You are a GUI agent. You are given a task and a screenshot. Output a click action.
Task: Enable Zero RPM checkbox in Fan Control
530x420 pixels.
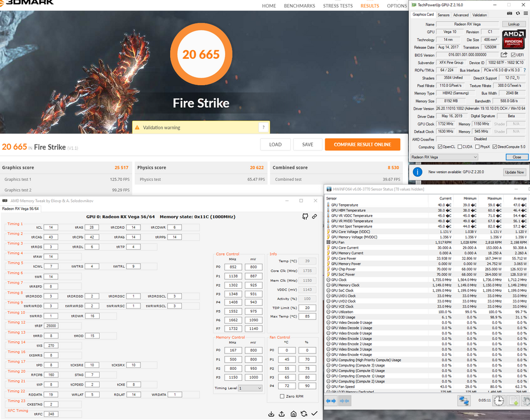click(282, 396)
